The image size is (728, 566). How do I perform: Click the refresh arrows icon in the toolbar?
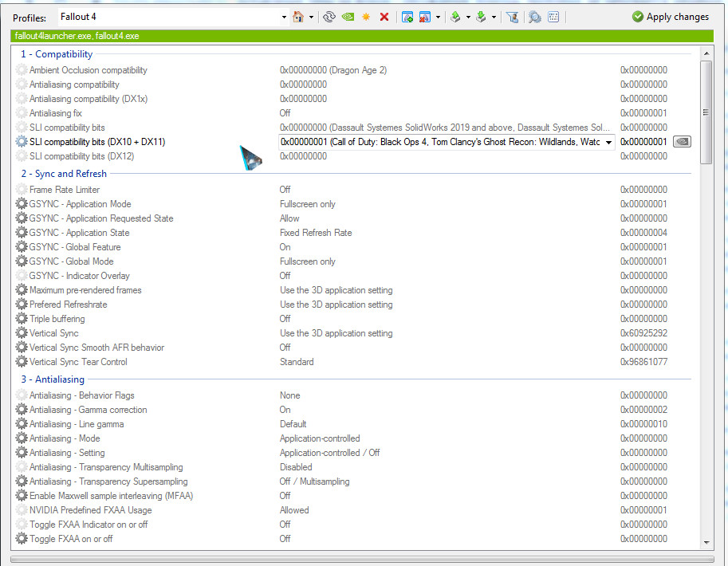[329, 18]
